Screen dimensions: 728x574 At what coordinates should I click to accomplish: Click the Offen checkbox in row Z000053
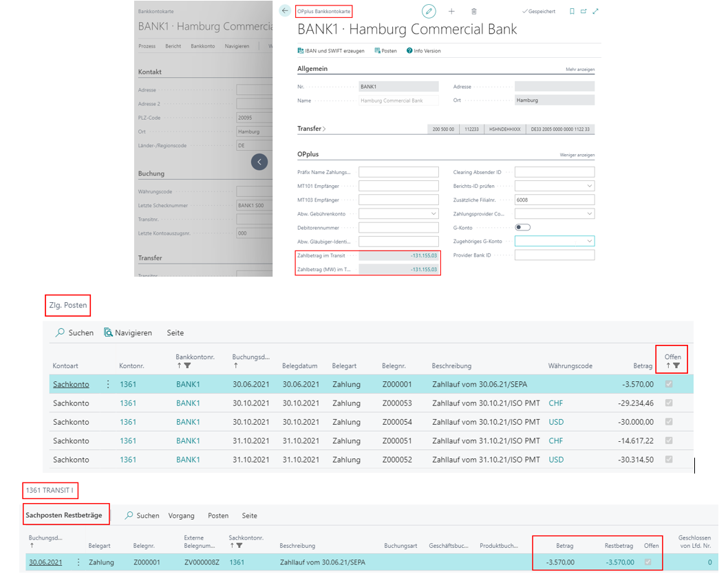coord(669,403)
